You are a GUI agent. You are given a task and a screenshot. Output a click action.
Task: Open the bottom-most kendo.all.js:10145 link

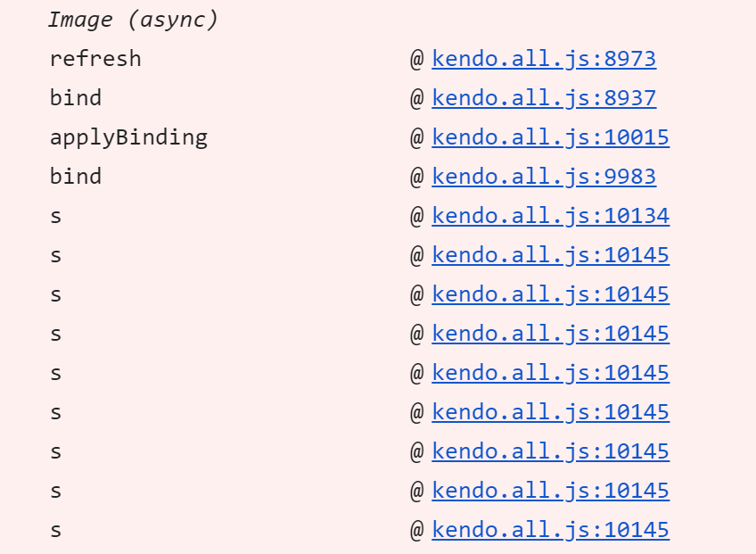[550, 531]
